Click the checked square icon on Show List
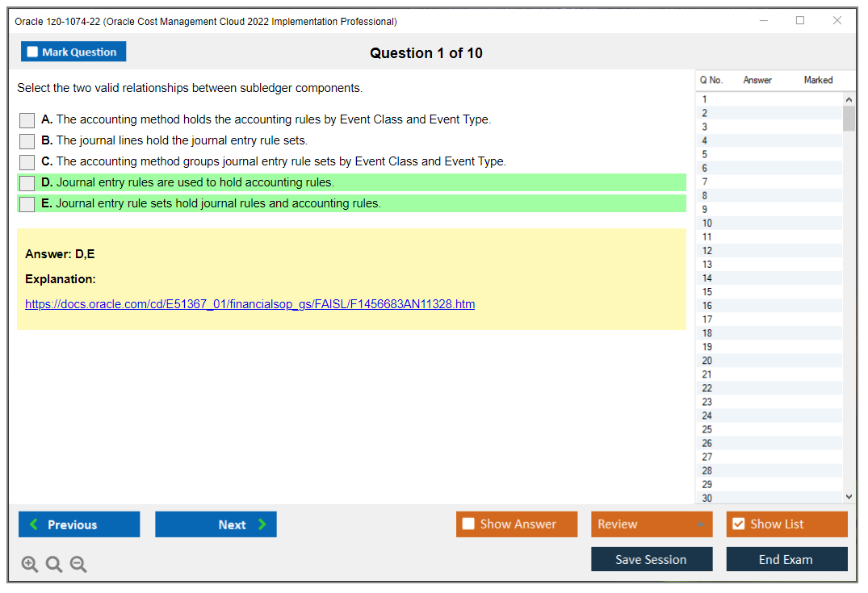The image size is (868, 593). 738,524
